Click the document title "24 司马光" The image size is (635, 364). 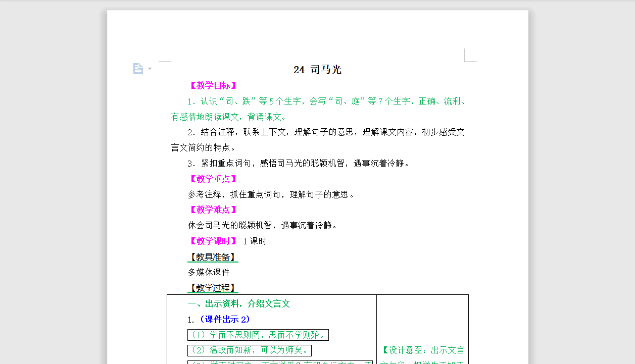[x=316, y=70]
